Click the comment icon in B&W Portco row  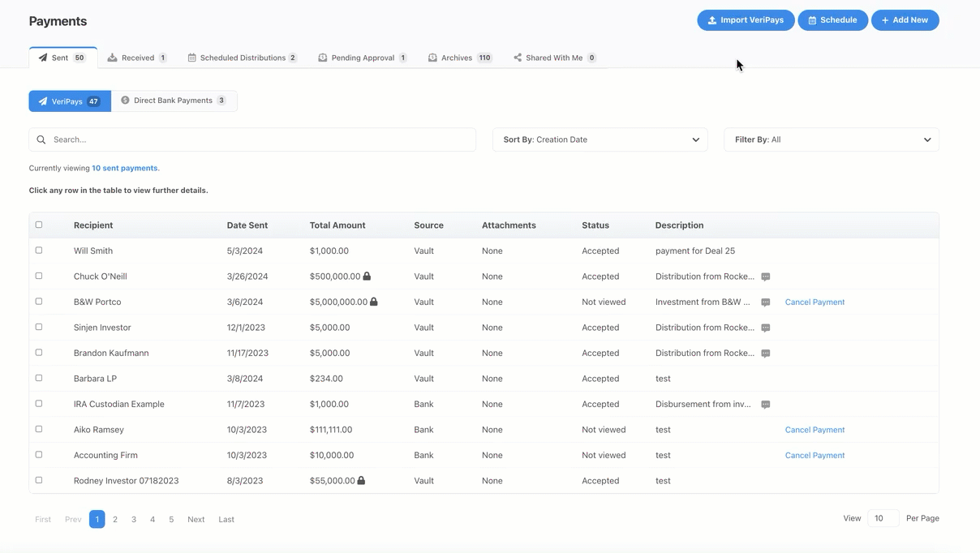(x=765, y=302)
